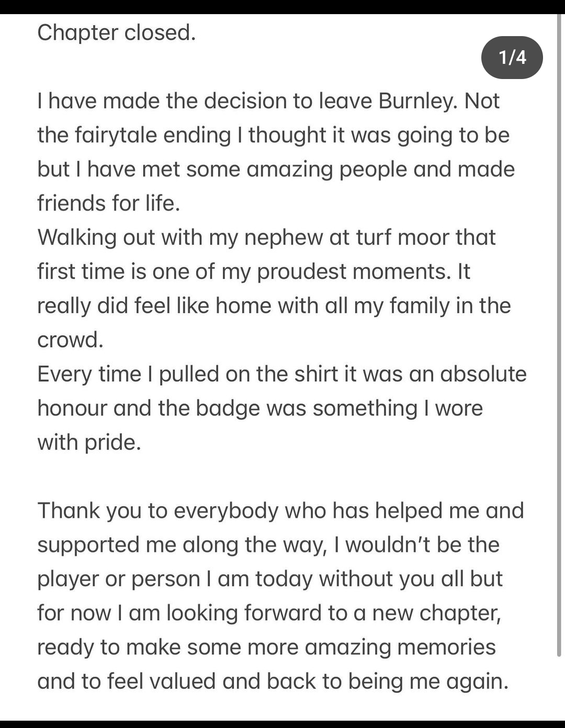
Task: Click the "Chapter closed." heading text
Action: click(117, 32)
